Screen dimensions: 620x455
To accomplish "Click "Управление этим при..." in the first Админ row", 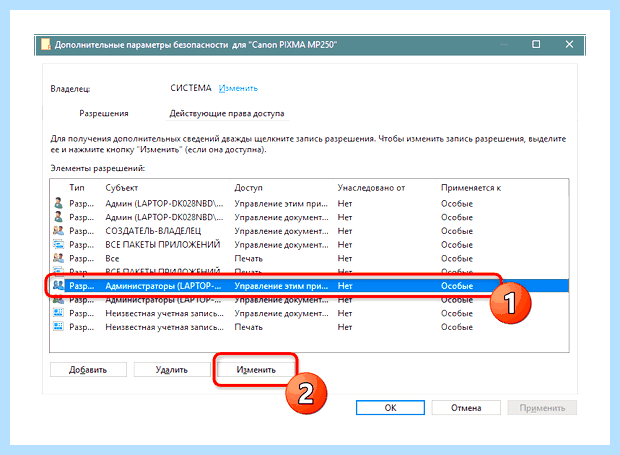I will click(x=281, y=203).
